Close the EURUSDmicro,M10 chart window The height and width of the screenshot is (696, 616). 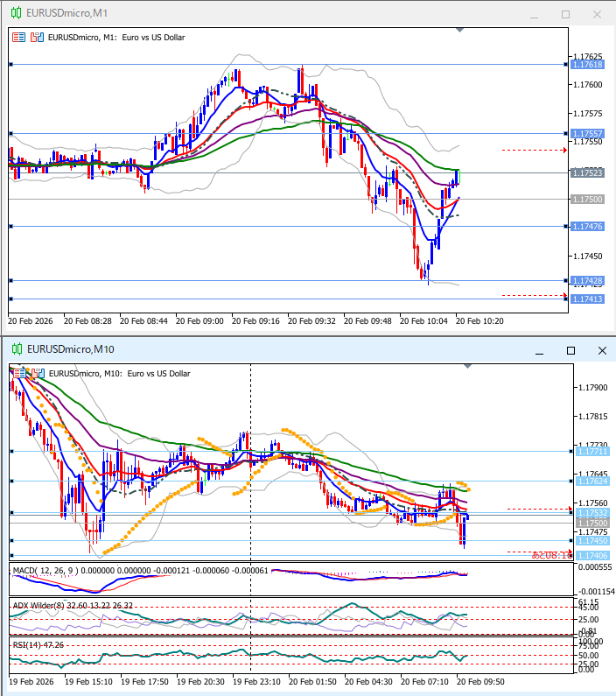pos(601,350)
